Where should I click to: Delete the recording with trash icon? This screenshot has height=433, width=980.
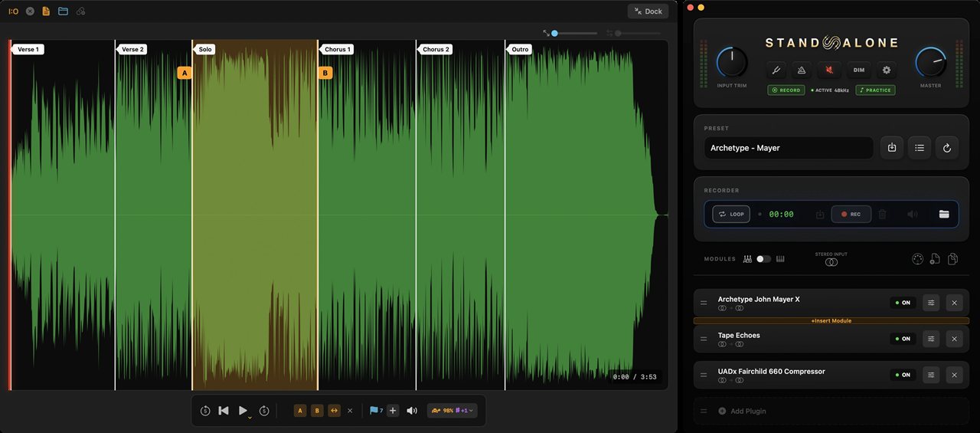click(882, 215)
